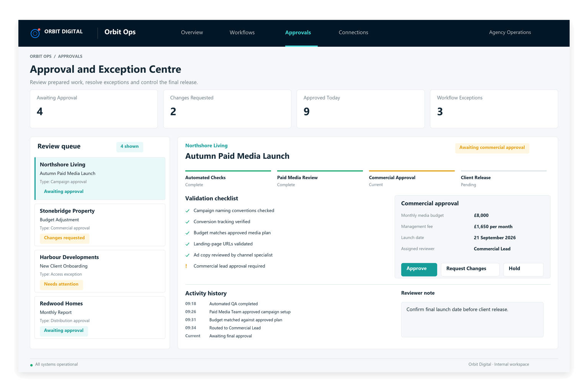
Task: Click the check icon beside 'Landing-page URLs validated'
Action: [x=188, y=244]
